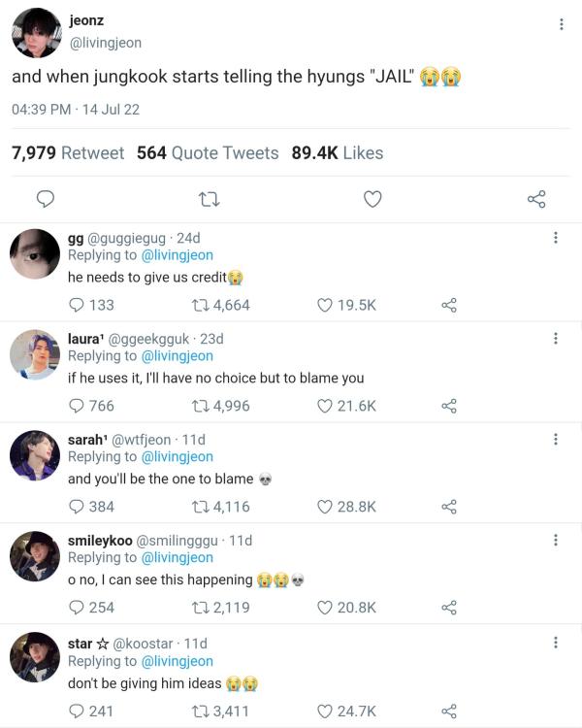Like sarah's reply with 28.8K likes

[x=326, y=507]
